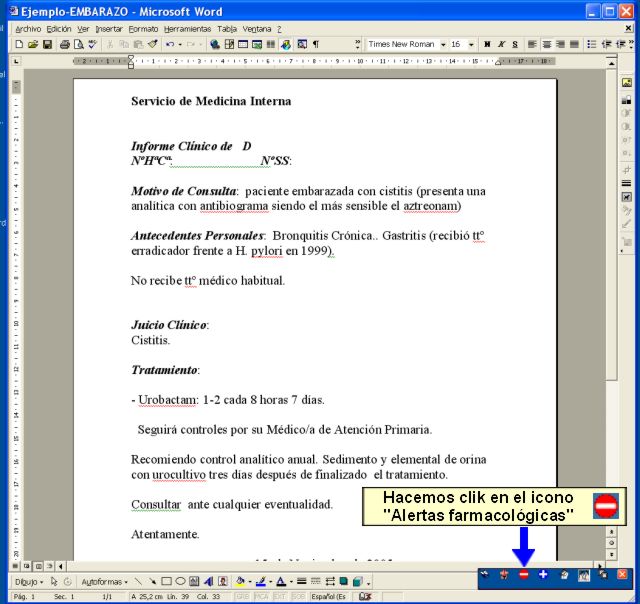
Task: Toggle Bold formatting
Action: (x=487, y=44)
